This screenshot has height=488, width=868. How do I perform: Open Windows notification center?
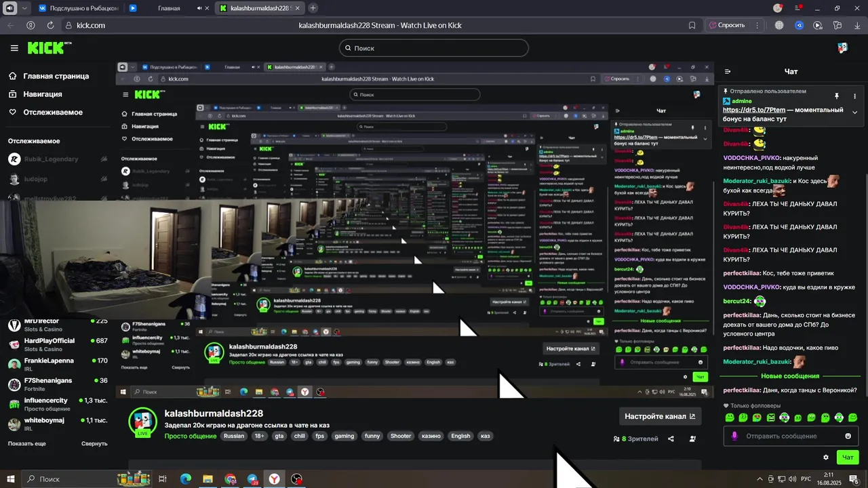tap(854, 479)
